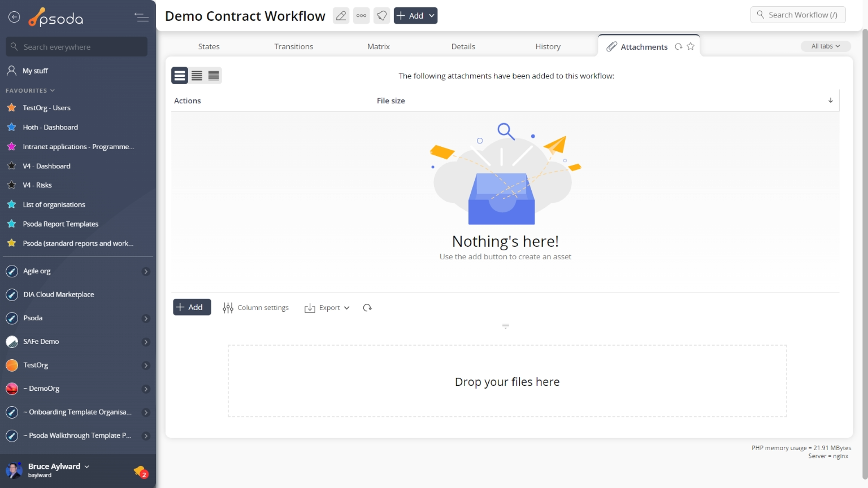Select the Attachments tab
Viewport: 868px width, 488px height.
(x=644, y=47)
